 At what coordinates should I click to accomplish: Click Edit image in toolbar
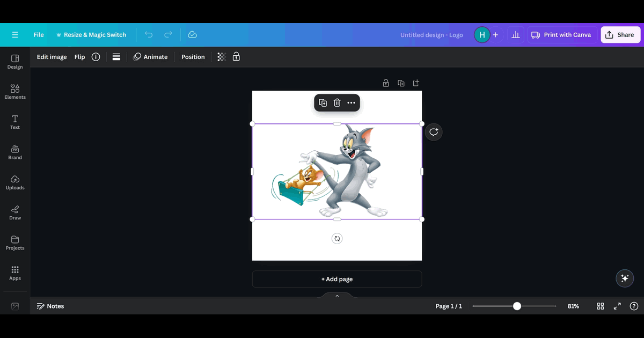point(52,57)
